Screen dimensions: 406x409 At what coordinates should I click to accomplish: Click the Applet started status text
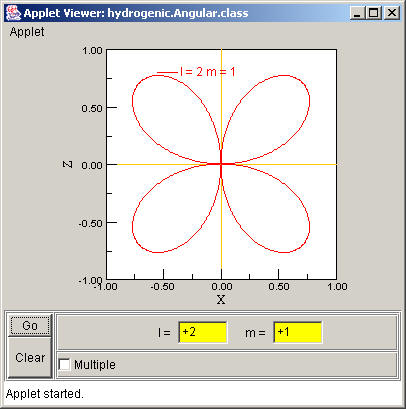coord(45,394)
